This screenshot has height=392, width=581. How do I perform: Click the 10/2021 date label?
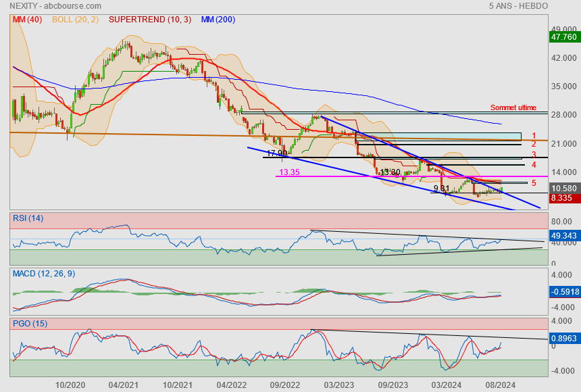[x=178, y=385]
